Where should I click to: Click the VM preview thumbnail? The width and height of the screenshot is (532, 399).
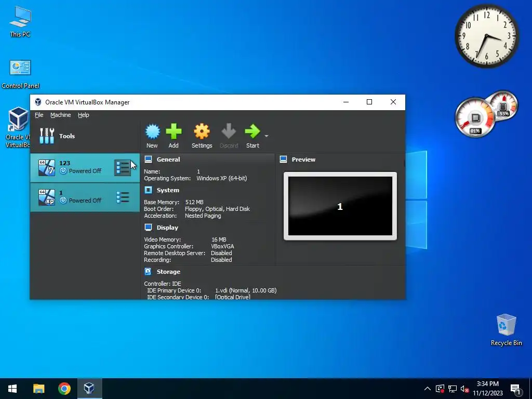click(340, 206)
